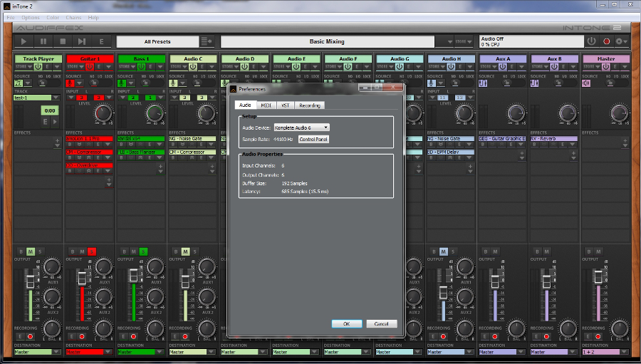
Task: Open the preset list icon beside All Presets
Action: [207, 41]
